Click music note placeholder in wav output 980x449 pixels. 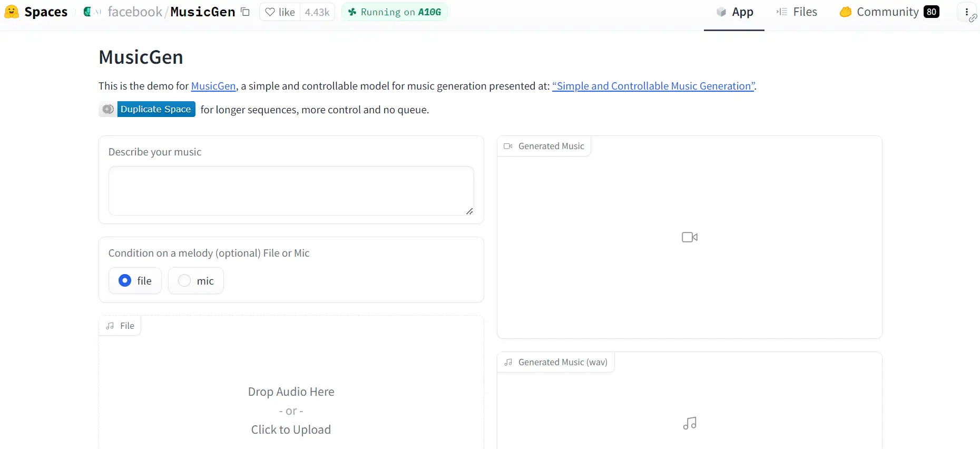coord(689,423)
